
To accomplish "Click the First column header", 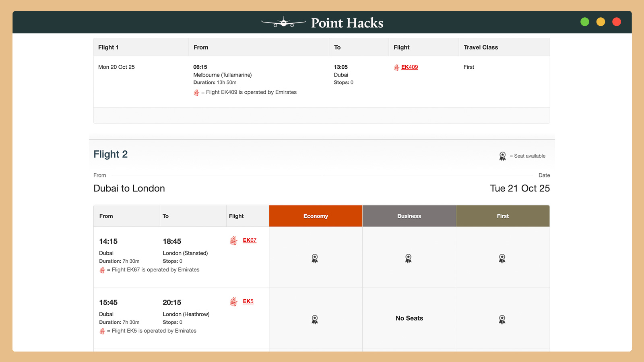I will click(x=503, y=216).
